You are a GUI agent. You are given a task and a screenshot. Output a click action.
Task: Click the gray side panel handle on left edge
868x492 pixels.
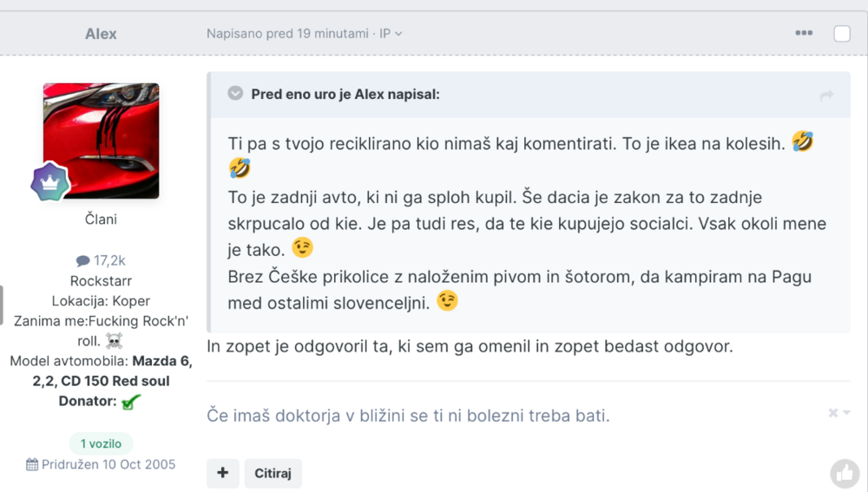pos(2,305)
